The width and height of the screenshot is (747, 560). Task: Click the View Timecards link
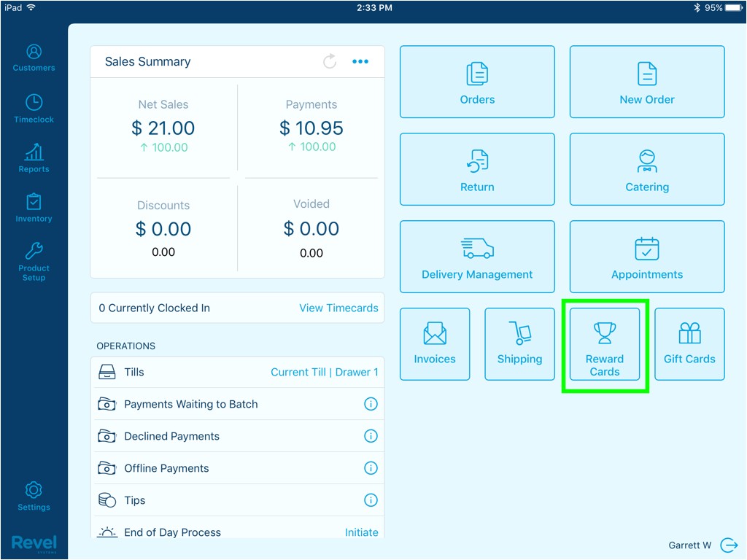(338, 308)
